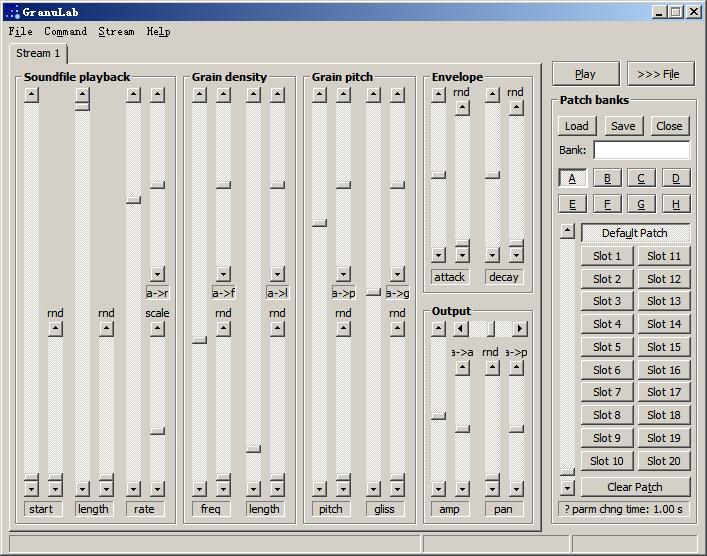Click the right arrow on the Output horizontal slider
The height and width of the screenshot is (556, 707).
pyautogui.click(x=519, y=329)
